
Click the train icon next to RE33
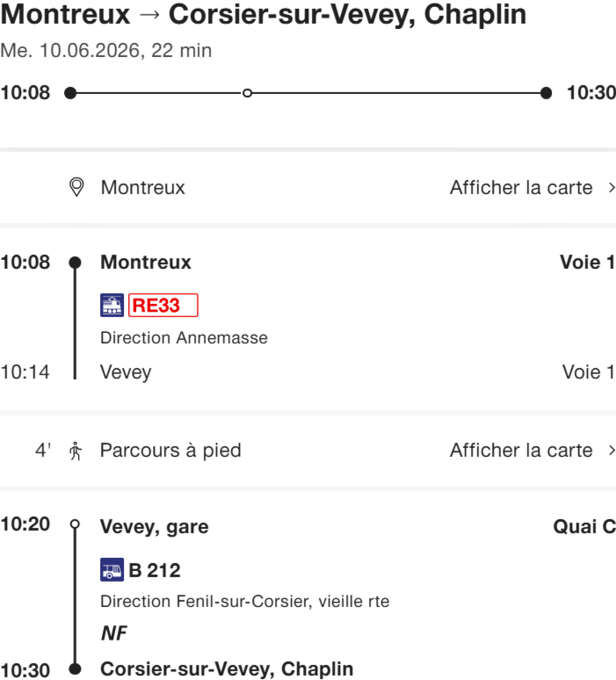112,306
